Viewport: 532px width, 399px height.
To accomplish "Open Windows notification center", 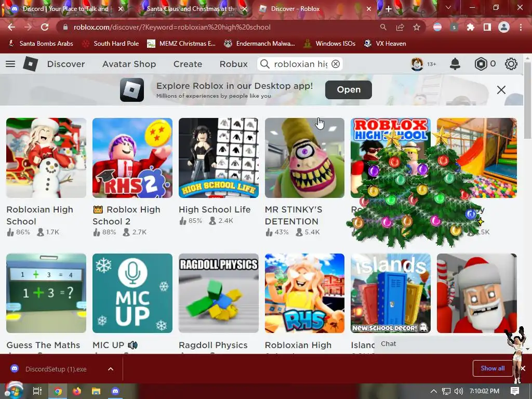I will 515,391.
